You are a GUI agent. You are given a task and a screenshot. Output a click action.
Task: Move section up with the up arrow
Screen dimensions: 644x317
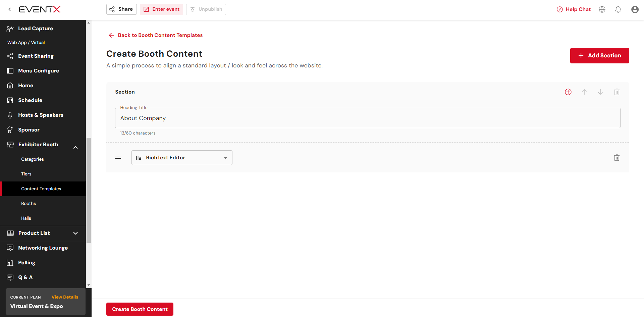tap(584, 92)
